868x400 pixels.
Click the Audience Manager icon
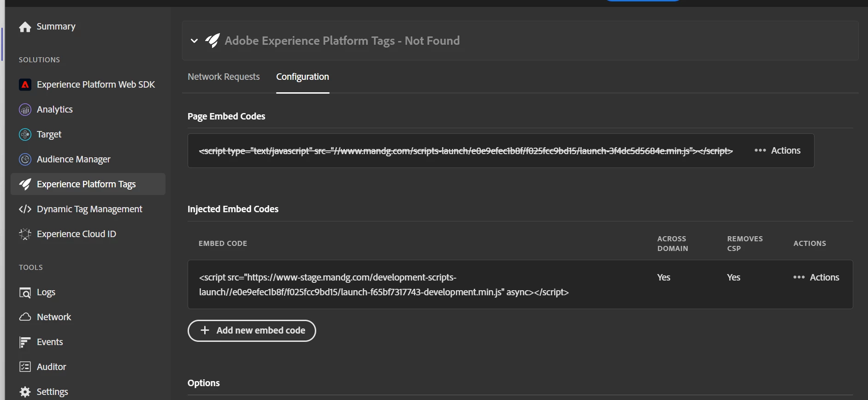pos(25,159)
